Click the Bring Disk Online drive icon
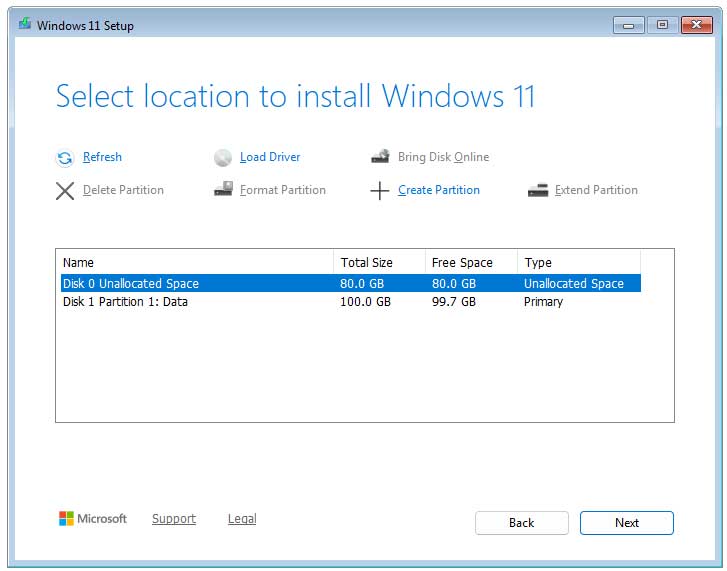Image resolution: width=727 pixels, height=571 pixels. pos(380,157)
